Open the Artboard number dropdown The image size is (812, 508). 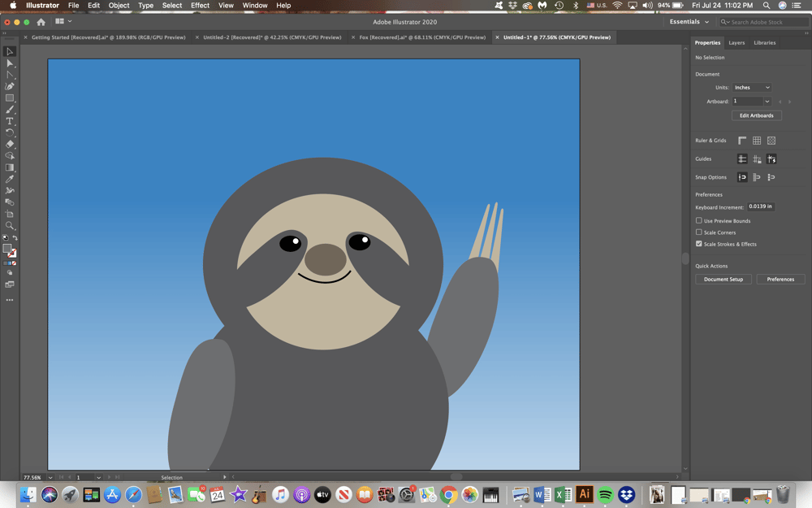coord(751,101)
